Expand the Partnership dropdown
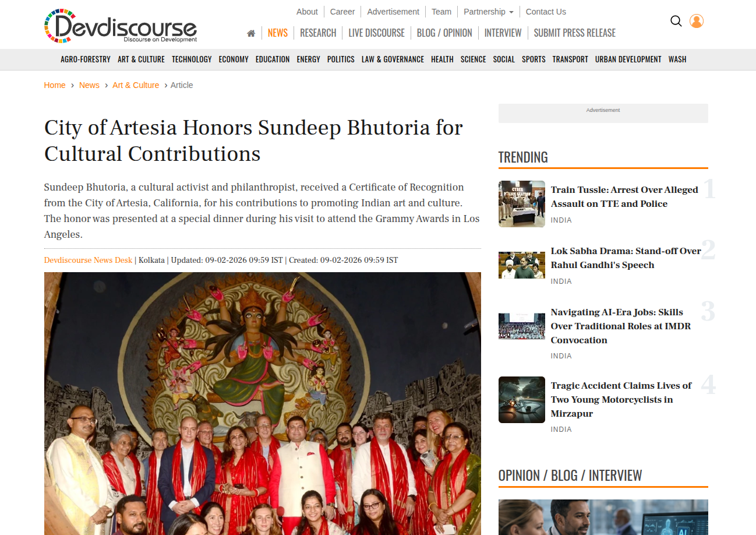Screen dimensions: 756x535 489,12
